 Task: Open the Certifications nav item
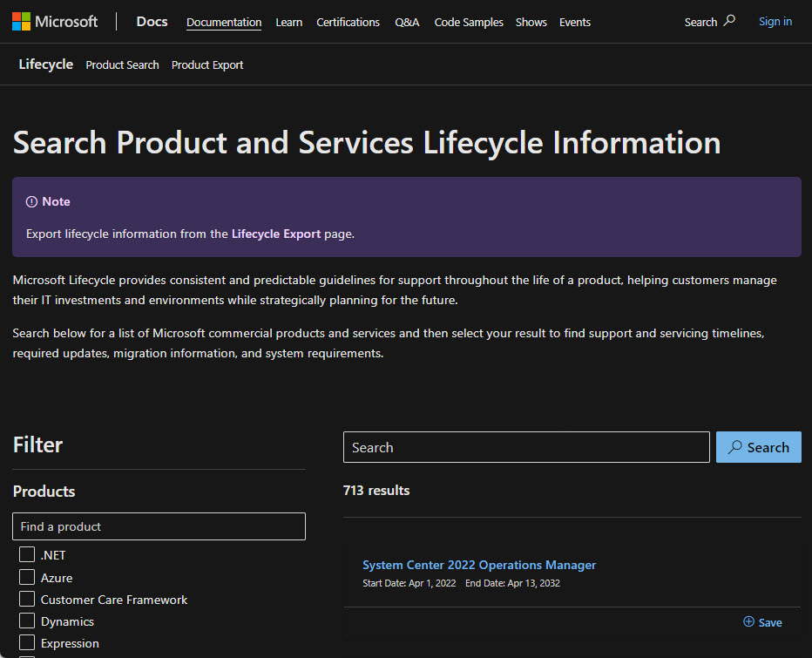coord(348,23)
